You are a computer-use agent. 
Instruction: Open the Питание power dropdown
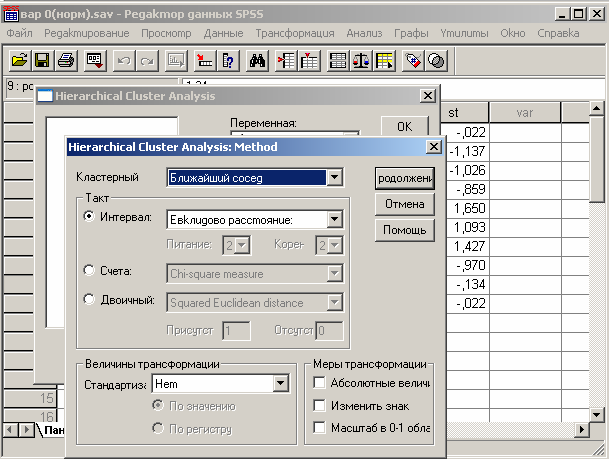(242, 245)
